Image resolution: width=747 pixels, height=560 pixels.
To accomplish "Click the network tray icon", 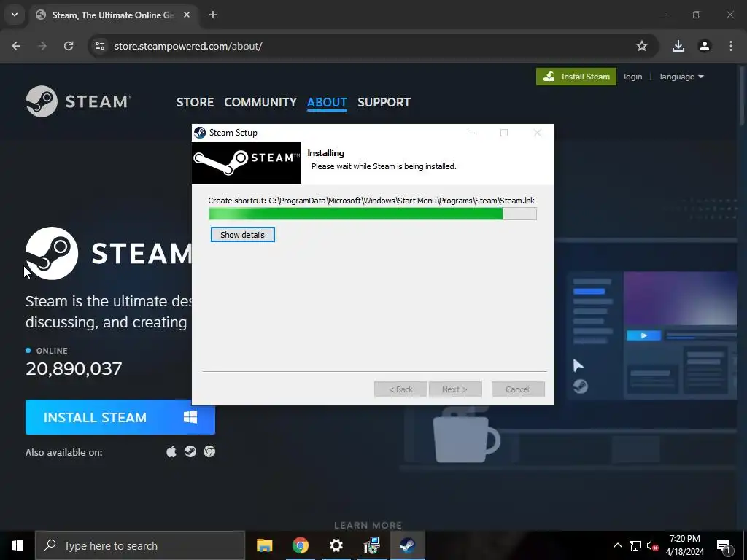I will pyautogui.click(x=635, y=545).
